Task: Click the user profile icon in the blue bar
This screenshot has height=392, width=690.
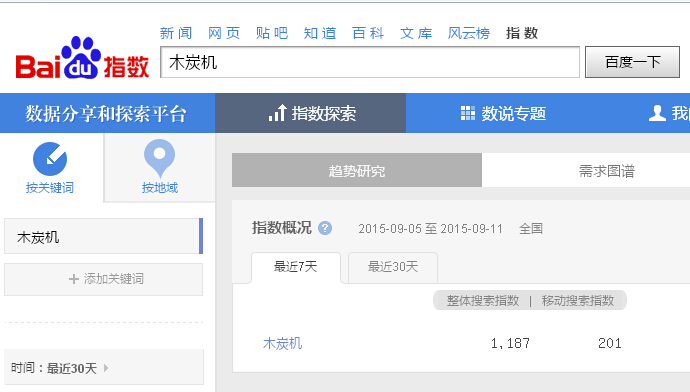Action: [657, 113]
